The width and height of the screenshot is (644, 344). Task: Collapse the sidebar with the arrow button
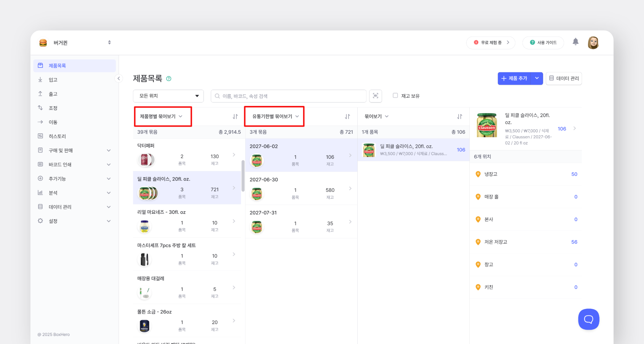[x=119, y=79]
